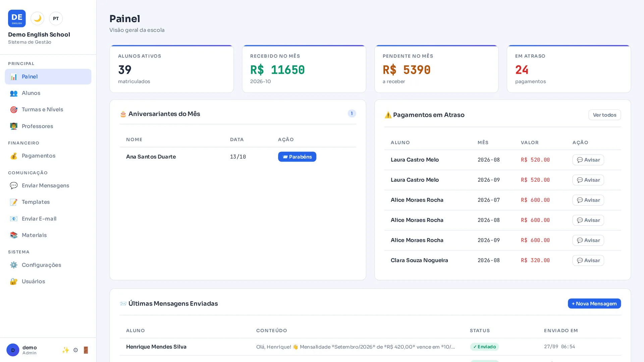Image resolution: width=644 pixels, height=362 pixels.
Task: Open the Painel dashboard menu item
Action: pos(48,76)
